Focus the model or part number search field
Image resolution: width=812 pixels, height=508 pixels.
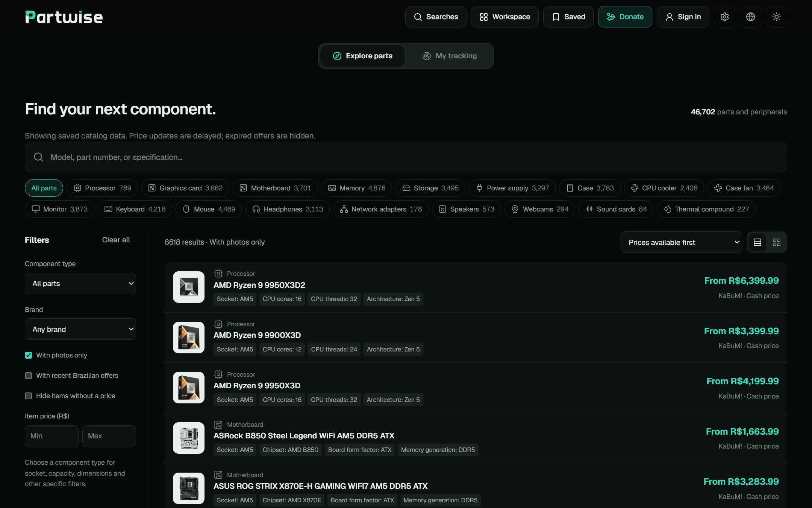(406, 157)
